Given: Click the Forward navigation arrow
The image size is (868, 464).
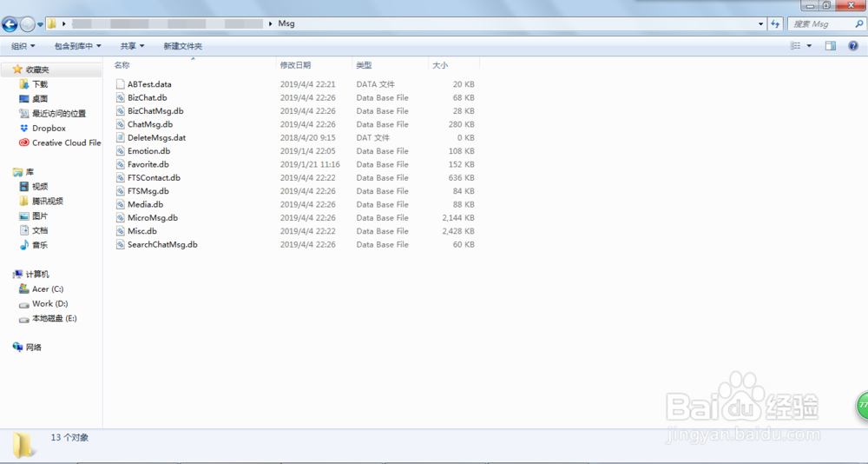Looking at the screenshot, I should [27, 23].
